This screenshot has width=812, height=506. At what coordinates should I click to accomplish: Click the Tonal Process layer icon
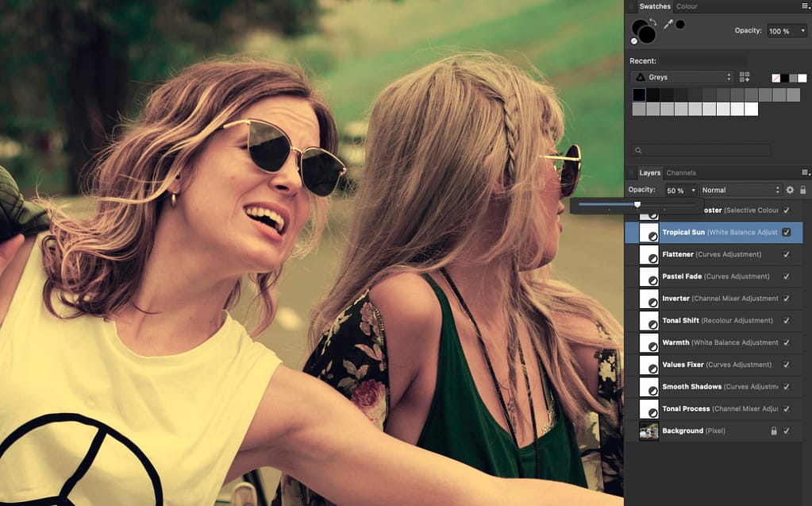[x=648, y=409]
